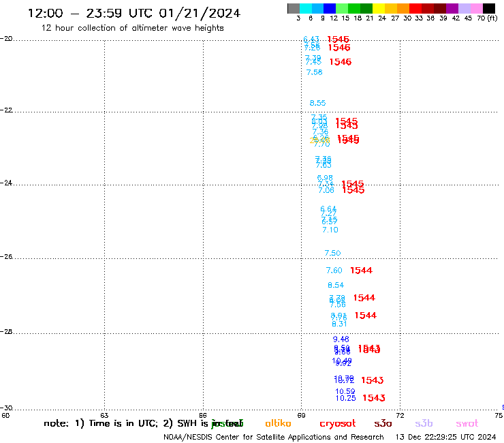Viewport: 504px width, 443px height.
Task: Click the bright red swatch in the color bar
Action: [x=415, y=9]
